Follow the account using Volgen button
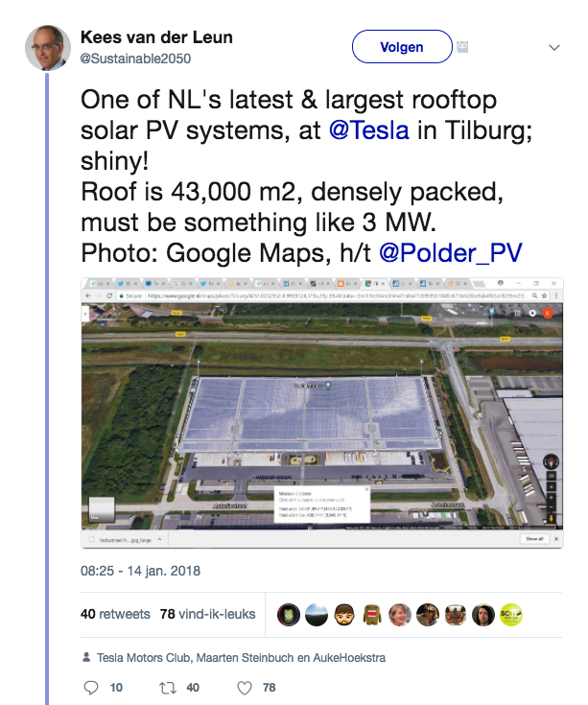This screenshot has width=588, height=705. pyautogui.click(x=402, y=47)
